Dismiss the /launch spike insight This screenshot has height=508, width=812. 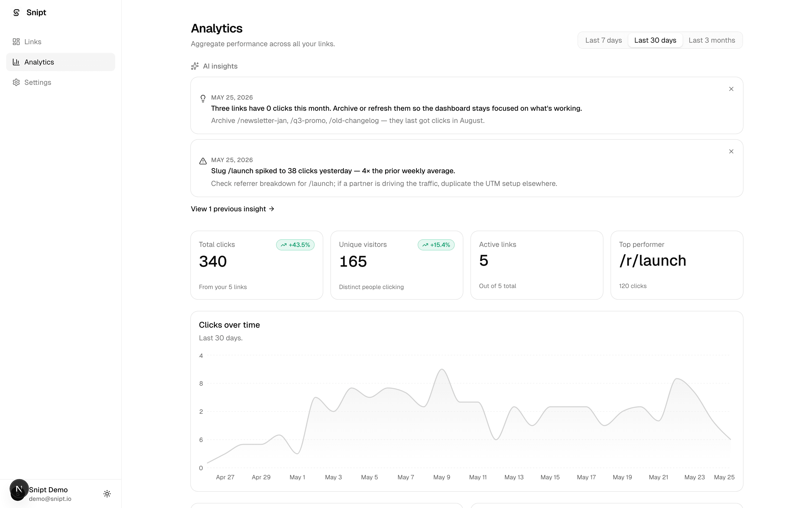(x=731, y=152)
